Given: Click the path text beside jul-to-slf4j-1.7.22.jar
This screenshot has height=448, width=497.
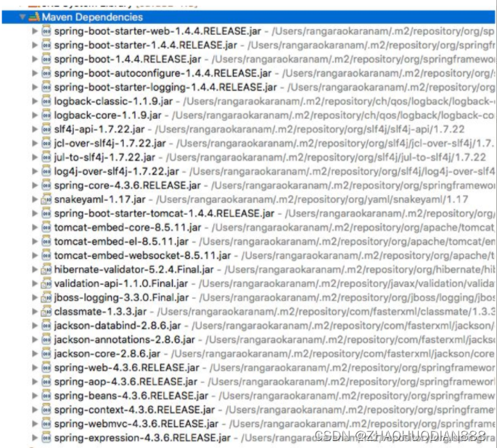Looking at the screenshot, I should click(326, 158).
